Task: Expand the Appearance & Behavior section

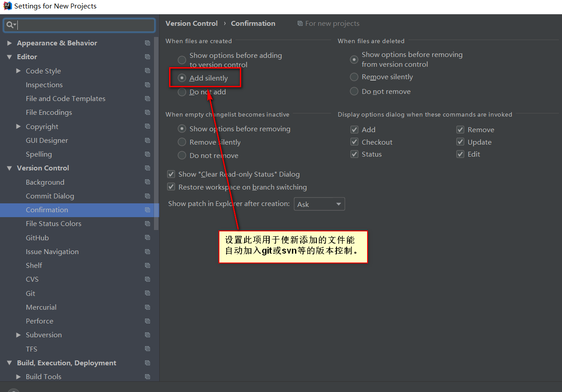Action: [9, 43]
